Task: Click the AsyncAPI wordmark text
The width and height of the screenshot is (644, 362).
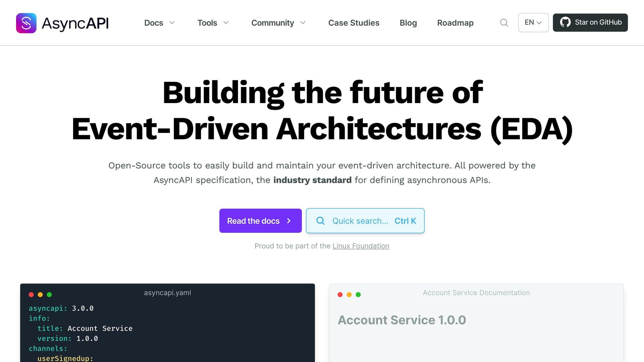Action: tap(75, 23)
